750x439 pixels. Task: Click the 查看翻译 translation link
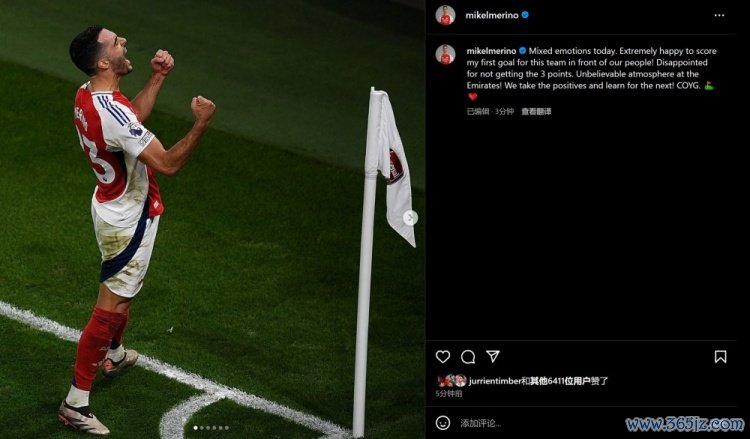(536, 111)
